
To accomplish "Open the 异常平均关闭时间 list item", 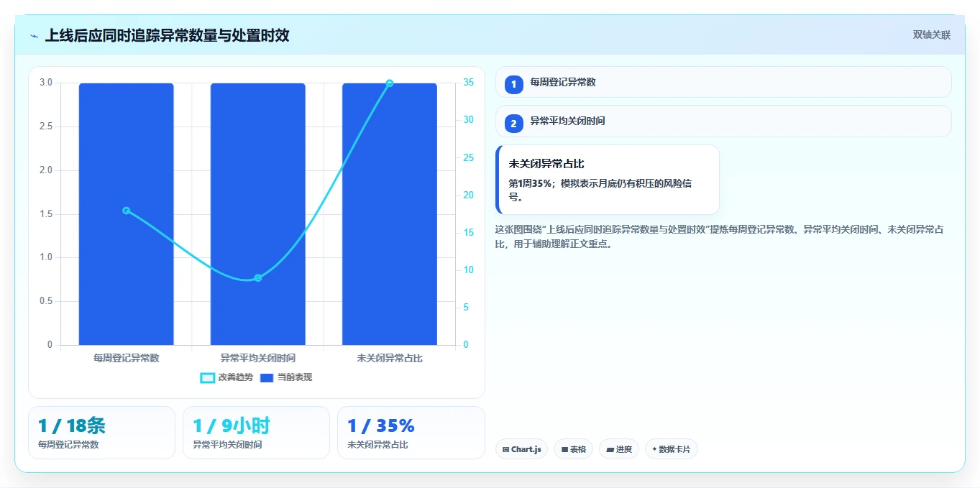I will [723, 121].
